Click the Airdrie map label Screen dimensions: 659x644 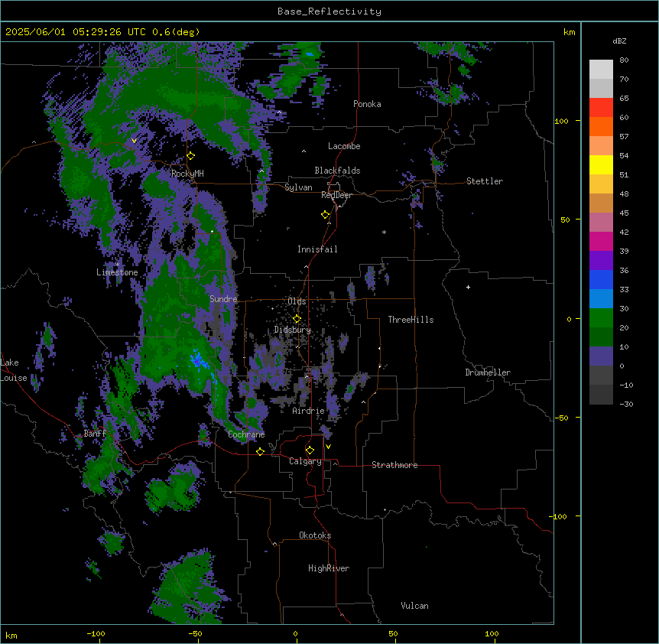(x=308, y=411)
